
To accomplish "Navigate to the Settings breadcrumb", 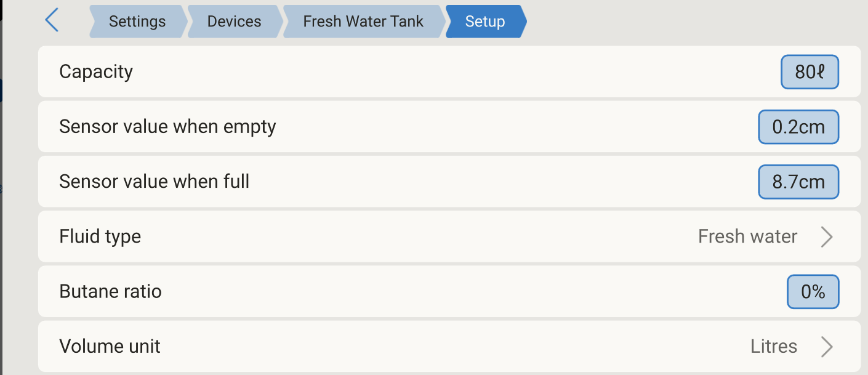I will (137, 22).
